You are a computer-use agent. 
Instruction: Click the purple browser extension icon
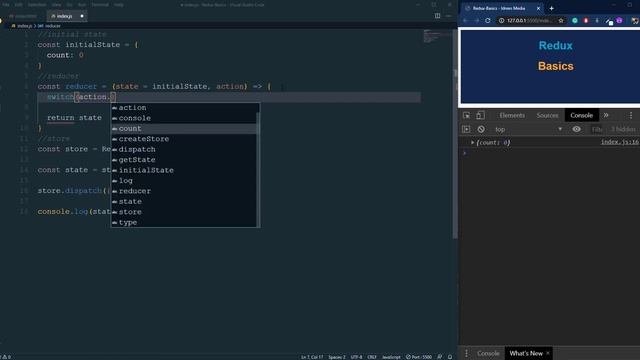(619, 20)
